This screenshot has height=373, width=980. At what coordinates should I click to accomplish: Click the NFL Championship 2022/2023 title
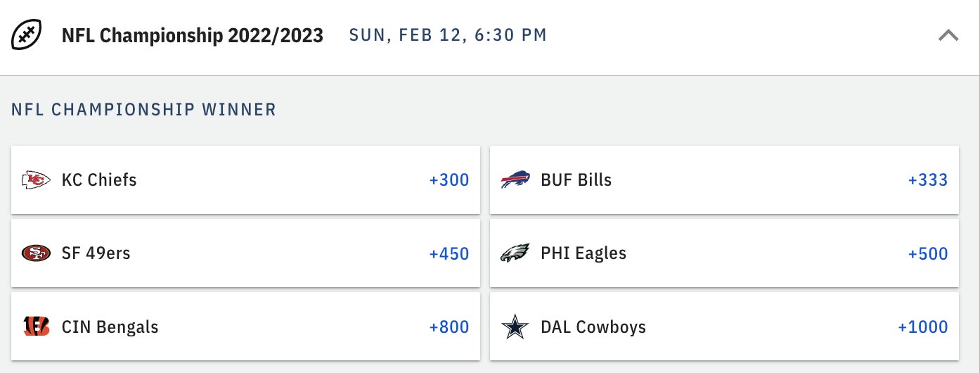[193, 35]
